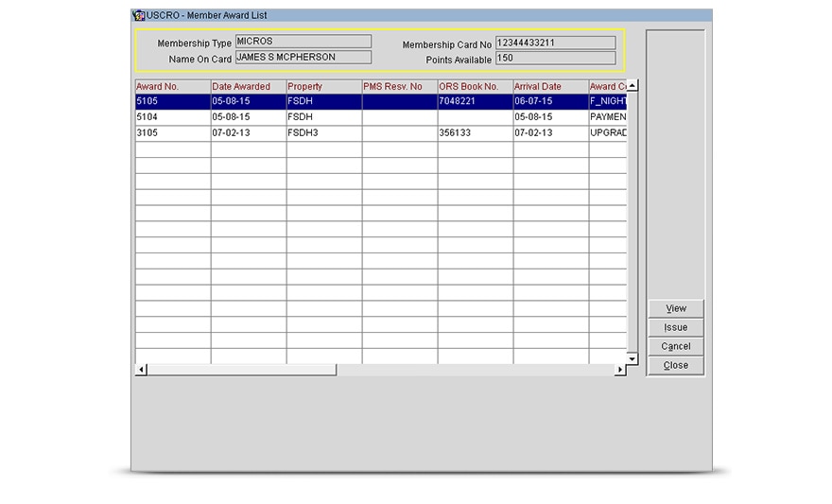
Task: Click the Cancel button
Action: (x=676, y=346)
